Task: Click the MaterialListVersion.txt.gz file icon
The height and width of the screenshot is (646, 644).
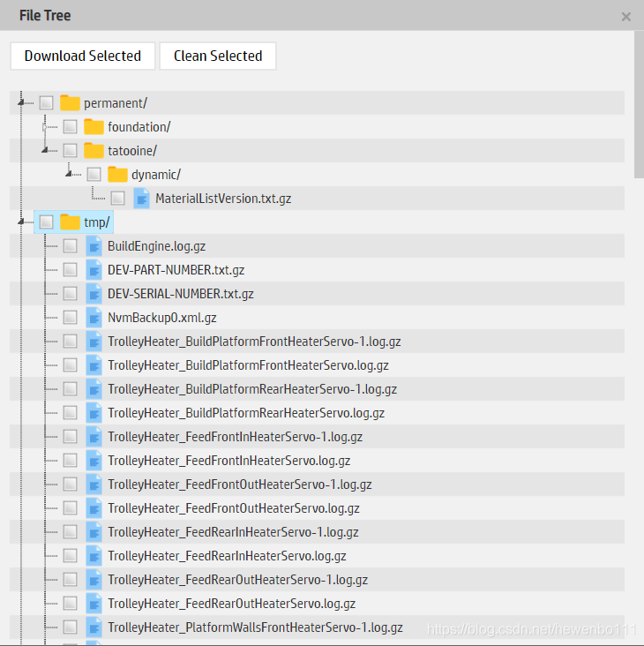Action: (142, 199)
